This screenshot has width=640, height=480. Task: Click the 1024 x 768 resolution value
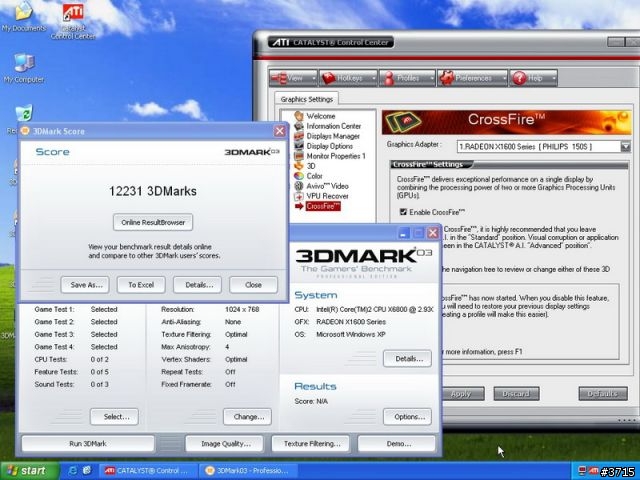coord(242,309)
